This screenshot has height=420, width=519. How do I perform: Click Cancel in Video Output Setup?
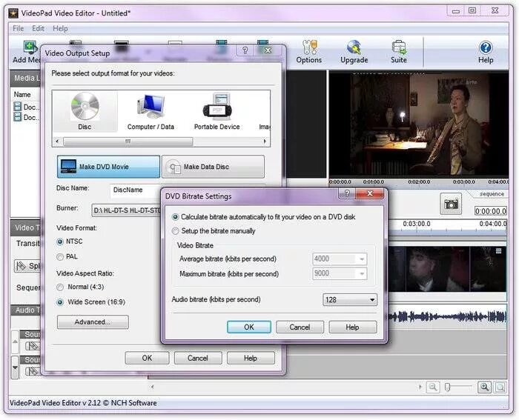[198, 359]
